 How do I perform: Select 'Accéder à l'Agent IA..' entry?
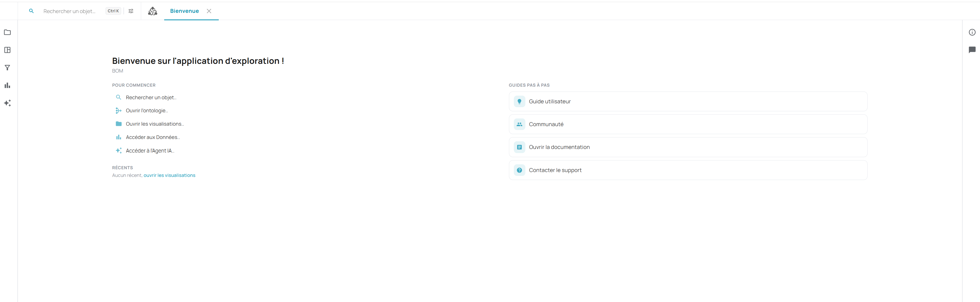tap(150, 151)
